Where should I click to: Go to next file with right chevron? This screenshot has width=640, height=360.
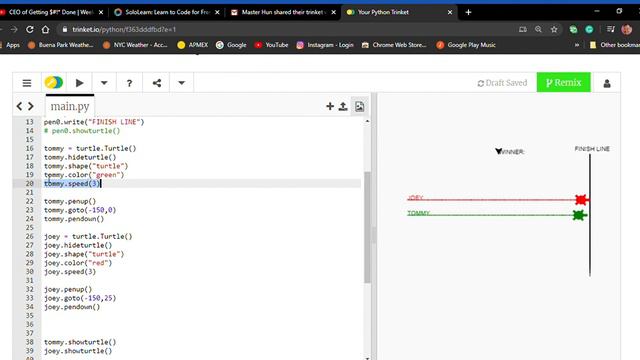pyautogui.click(x=31, y=106)
